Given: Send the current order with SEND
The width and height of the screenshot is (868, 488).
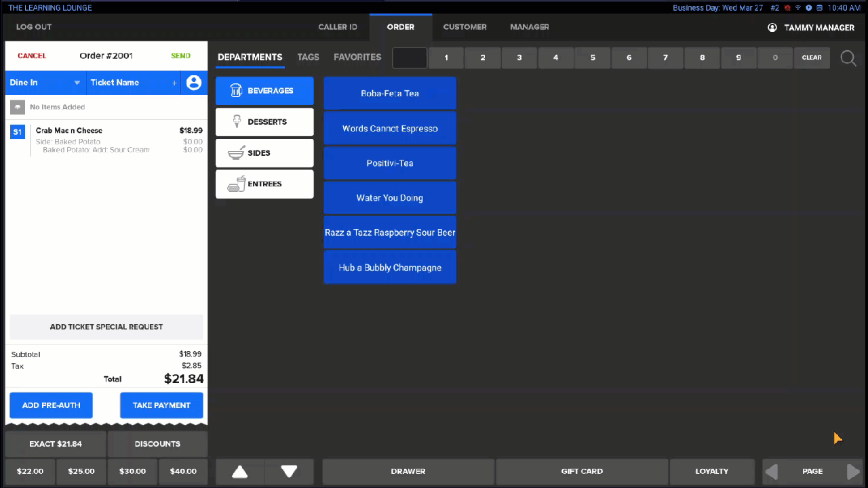Looking at the screenshot, I should [x=180, y=56].
